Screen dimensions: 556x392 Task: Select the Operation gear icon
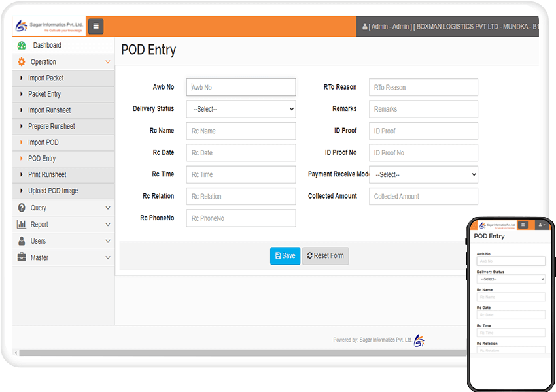[20, 61]
